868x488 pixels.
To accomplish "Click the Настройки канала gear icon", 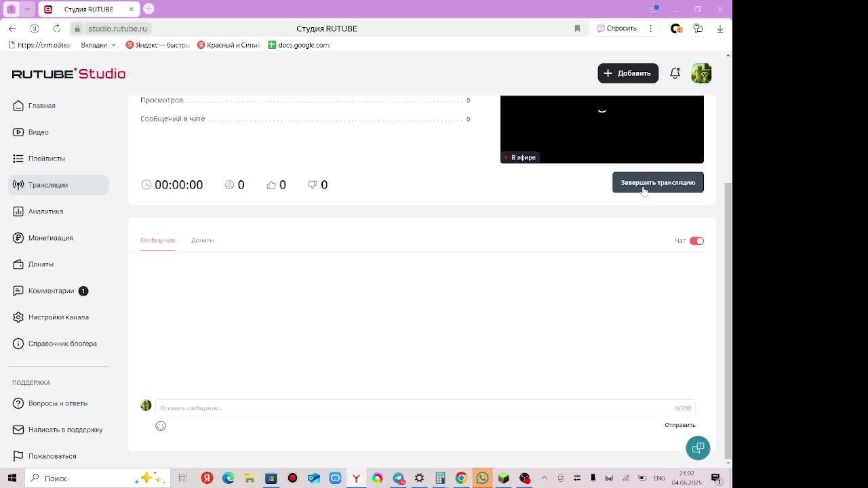I will tap(18, 317).
